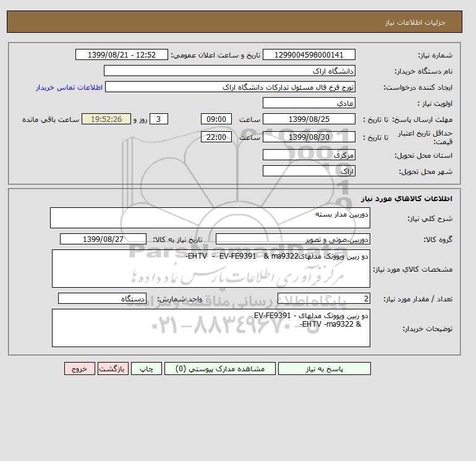
Task: Click the price validity date 1399/08/30
Action: pos(308,137)
